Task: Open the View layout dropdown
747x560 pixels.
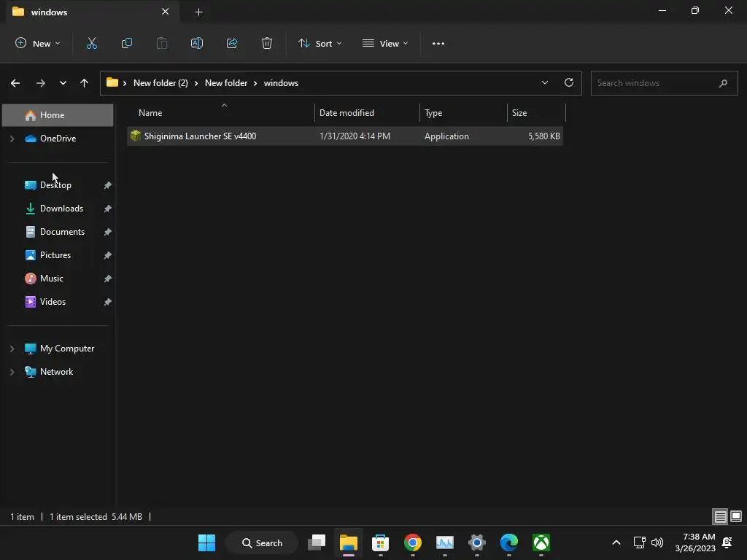Action: [385, 43]
